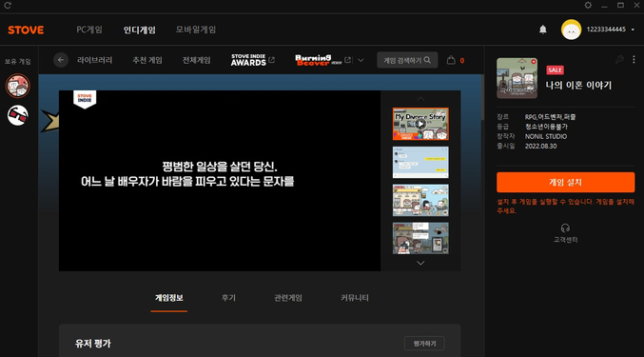Open 라이브러리 menu item
Image resolution: width=644 pixels, height=357 pixels.
click(x=94, y=60)
